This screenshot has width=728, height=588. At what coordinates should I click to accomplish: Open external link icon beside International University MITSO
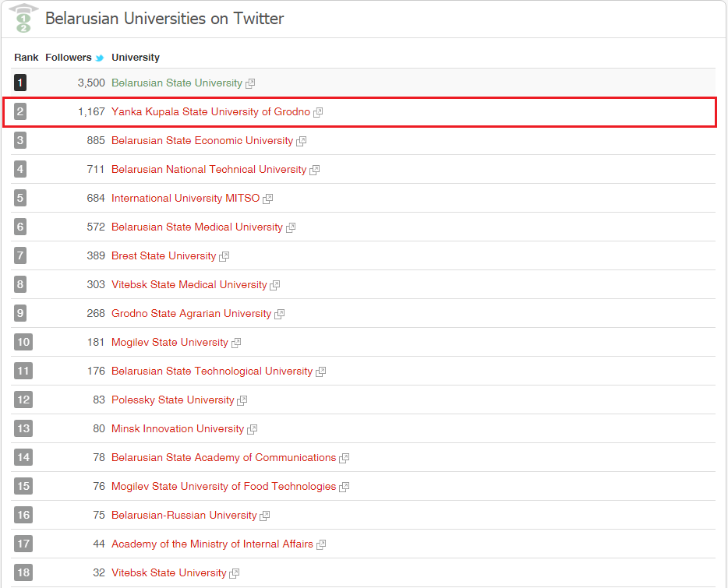coord(268,199)
